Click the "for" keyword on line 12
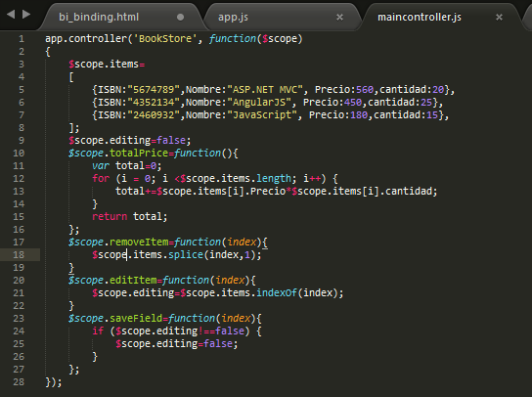 pyautogui.click(x=101, y=179)
